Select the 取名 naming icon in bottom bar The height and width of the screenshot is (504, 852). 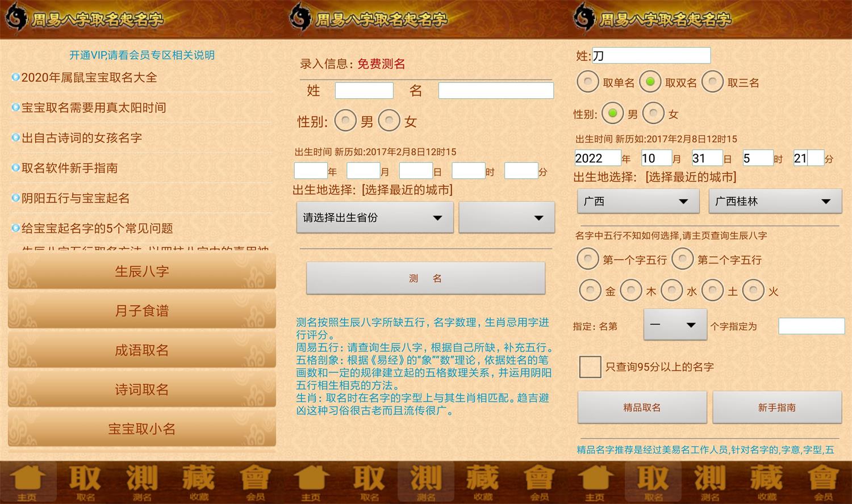point(84,481)
